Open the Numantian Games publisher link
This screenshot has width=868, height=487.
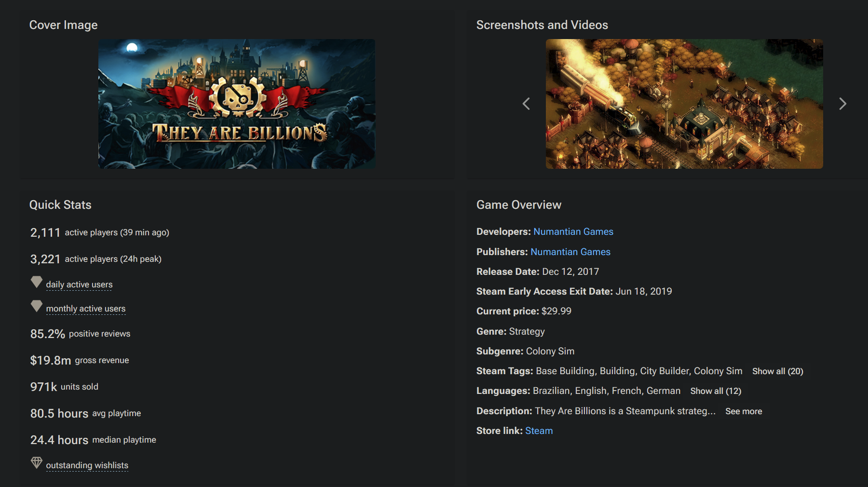point(570,252)
